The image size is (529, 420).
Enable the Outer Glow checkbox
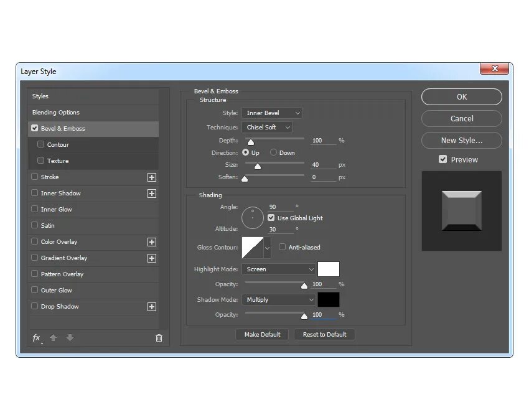click(x=34, y=290)
